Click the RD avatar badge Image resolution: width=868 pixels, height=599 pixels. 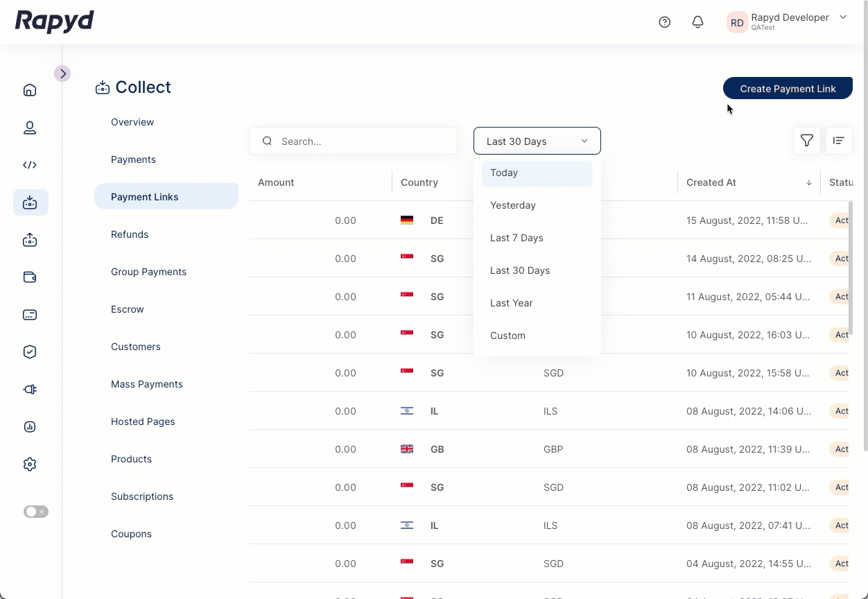737,23
